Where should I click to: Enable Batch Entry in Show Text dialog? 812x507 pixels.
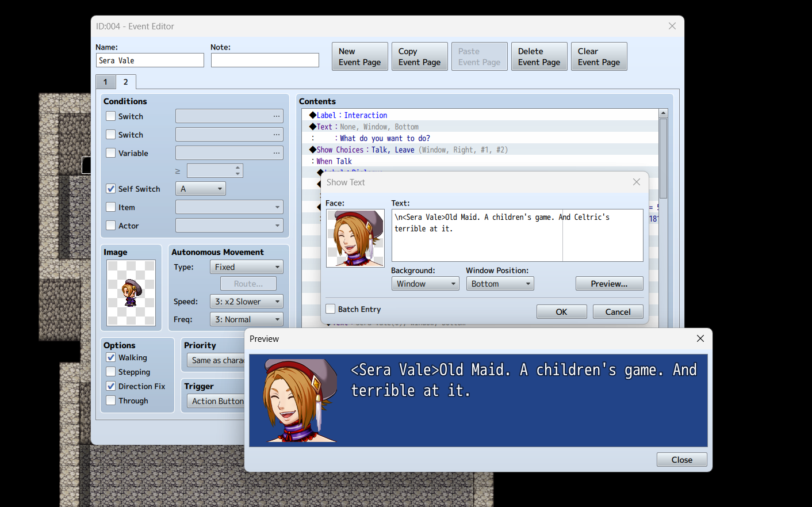pyautogui.click(x=331, y=308)
